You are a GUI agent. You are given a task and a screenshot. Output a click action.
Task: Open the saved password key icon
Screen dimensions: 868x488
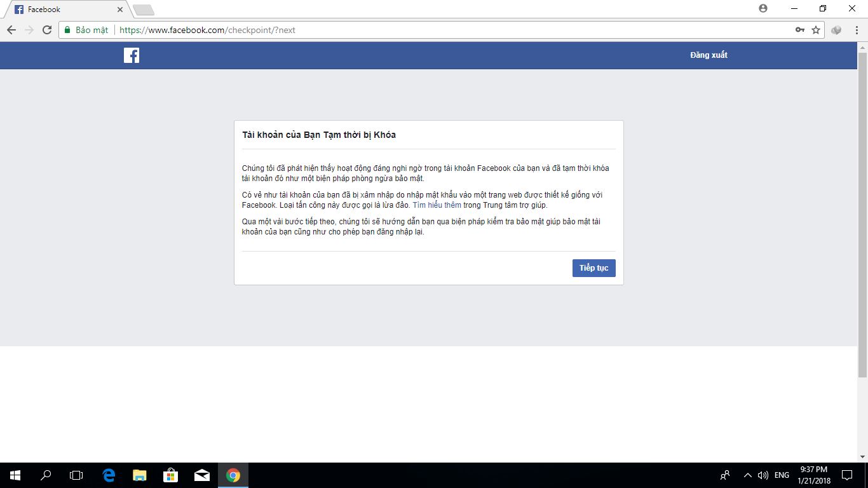tap(800, 30)
